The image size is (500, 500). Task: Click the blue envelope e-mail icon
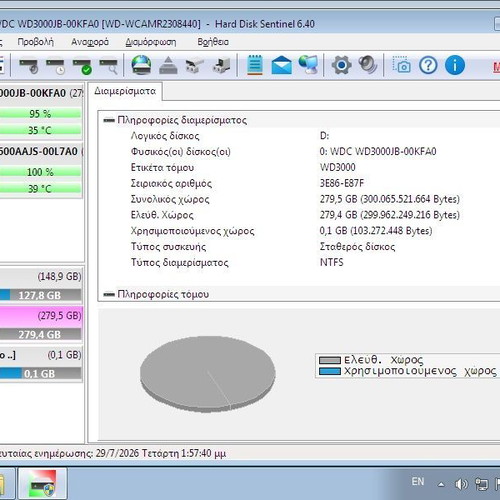coord(282,65)
